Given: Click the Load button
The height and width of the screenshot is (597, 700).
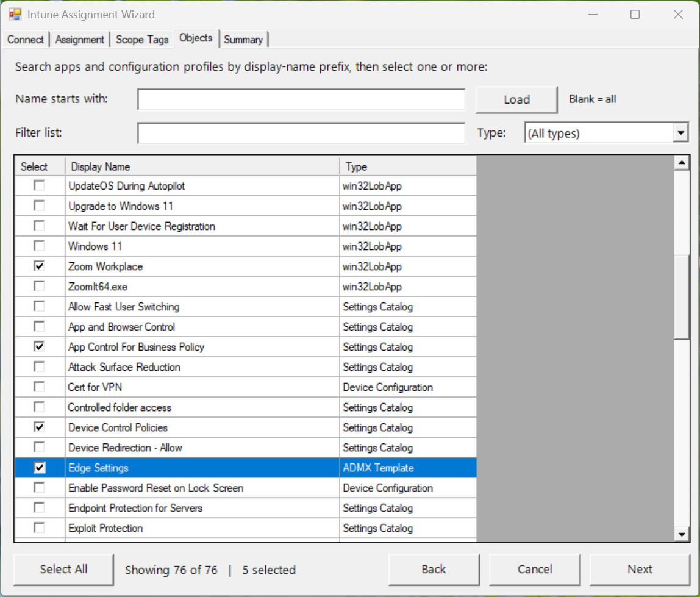Looking at the screenshot, I should [x=516, y=99].
